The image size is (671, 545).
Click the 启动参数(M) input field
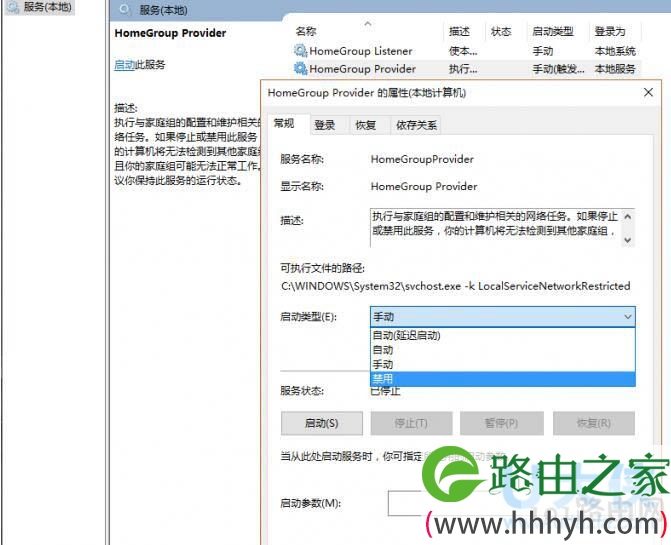(x=511, y=503)
